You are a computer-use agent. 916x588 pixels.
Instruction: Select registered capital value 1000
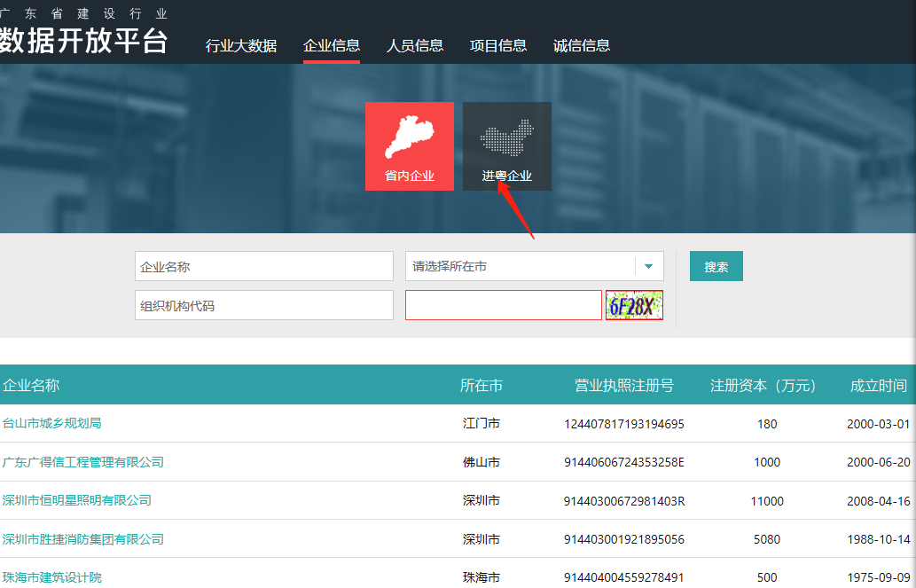(767, 462)
